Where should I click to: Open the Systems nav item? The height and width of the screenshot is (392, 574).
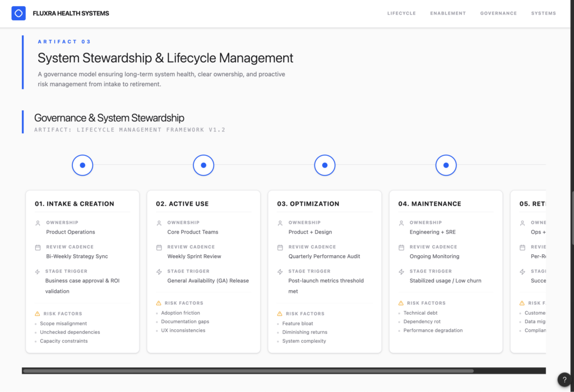(544, 13)
